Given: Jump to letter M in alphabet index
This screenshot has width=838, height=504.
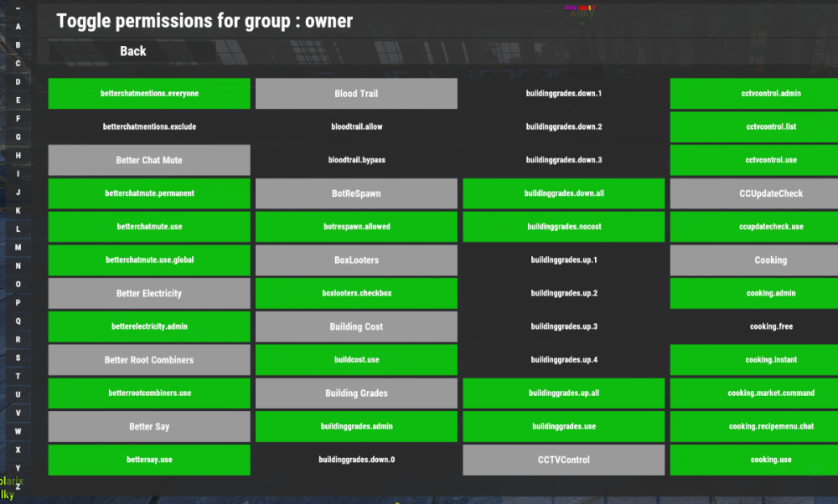Looking at the screenshot, I should click(x=18, y=247).
